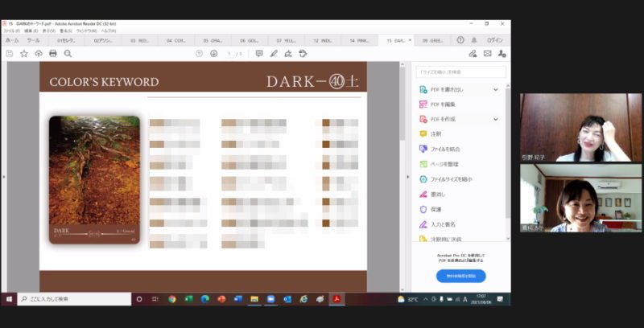
Task: Expand the PDFを作成 chevron
Action: click(496, 119)
